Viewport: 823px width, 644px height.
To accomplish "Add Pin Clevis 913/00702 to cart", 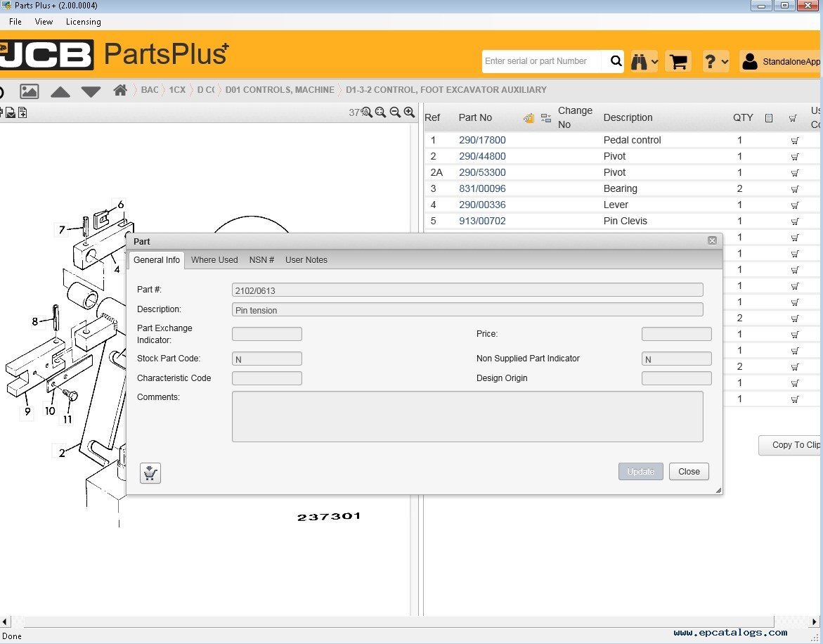I will click(795, 221).
